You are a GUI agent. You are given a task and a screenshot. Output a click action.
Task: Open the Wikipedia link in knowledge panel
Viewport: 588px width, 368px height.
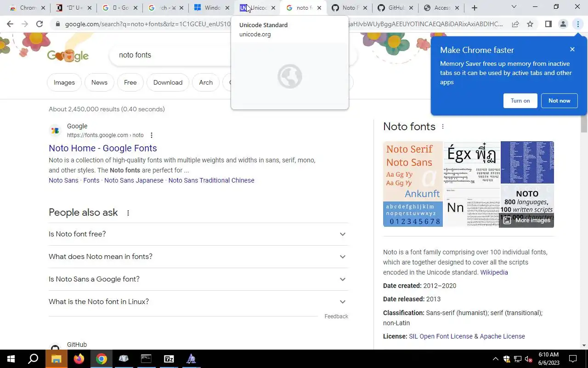pyautogui.click(x=494, y=272)
